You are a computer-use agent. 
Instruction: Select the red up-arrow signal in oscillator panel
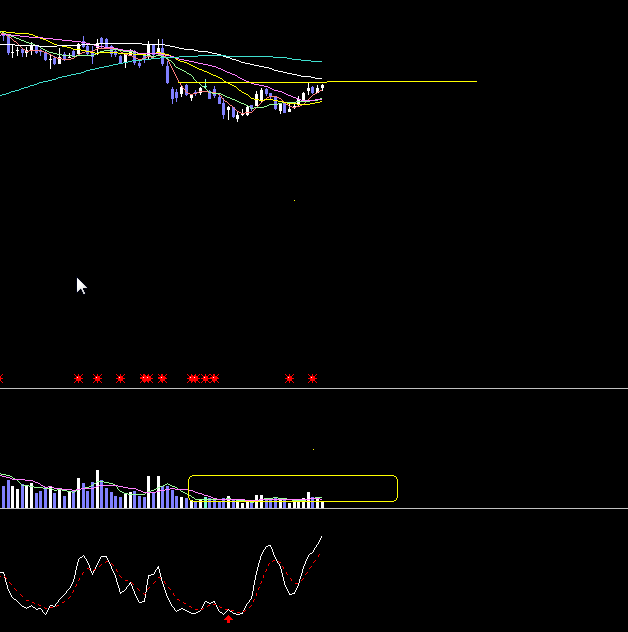[x=229, y=619]
